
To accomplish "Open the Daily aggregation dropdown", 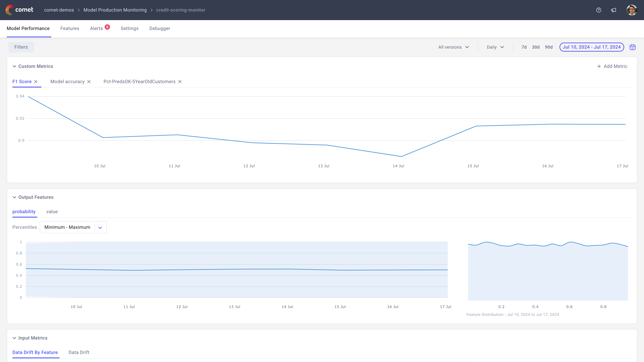I will click(495, 47).
